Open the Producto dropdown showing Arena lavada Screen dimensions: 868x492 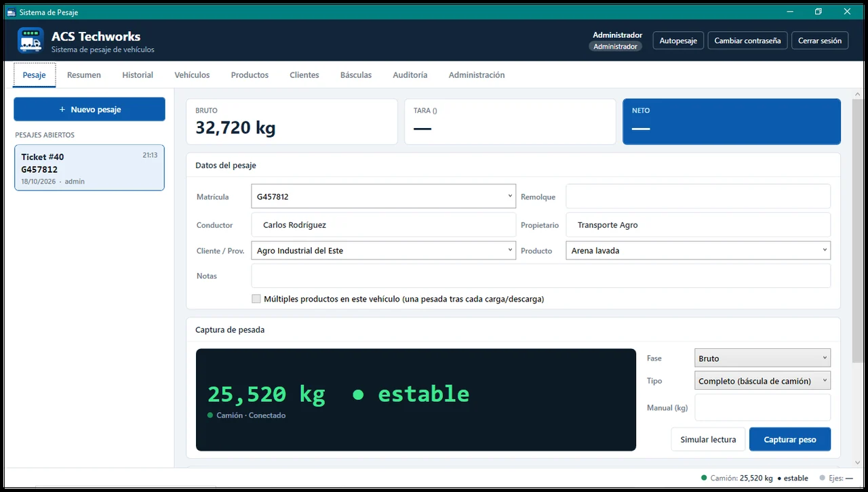coord(698,251)
